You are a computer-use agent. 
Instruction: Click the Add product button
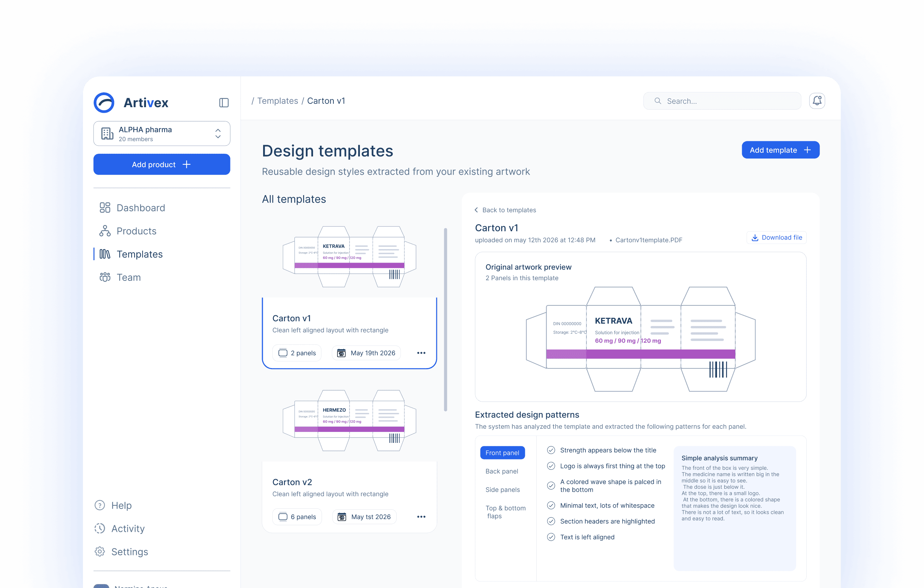162,164
